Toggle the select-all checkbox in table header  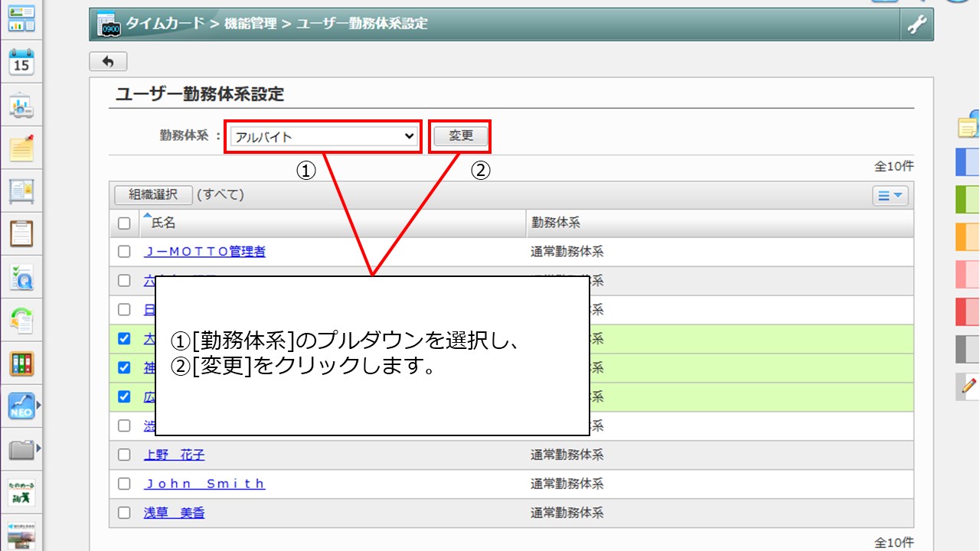click(x=124, y=223)
